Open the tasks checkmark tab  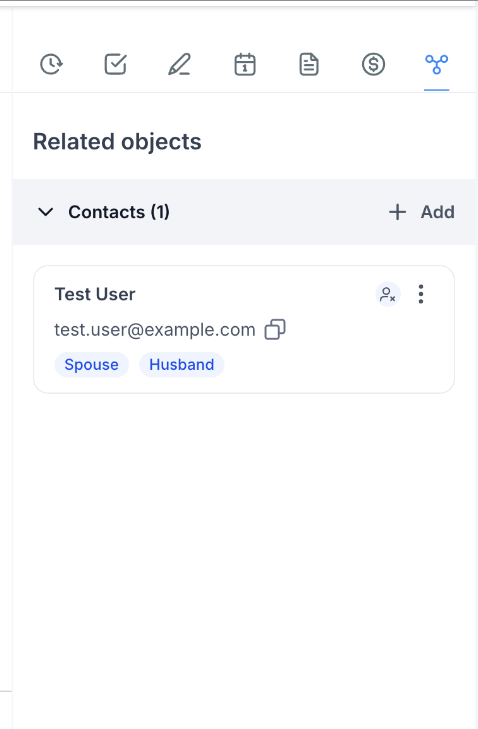point(115,64)
